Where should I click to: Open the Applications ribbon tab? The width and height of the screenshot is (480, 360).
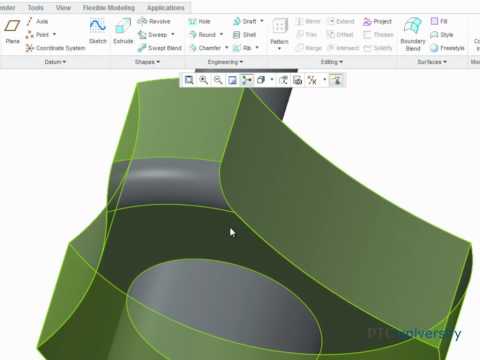165,7
